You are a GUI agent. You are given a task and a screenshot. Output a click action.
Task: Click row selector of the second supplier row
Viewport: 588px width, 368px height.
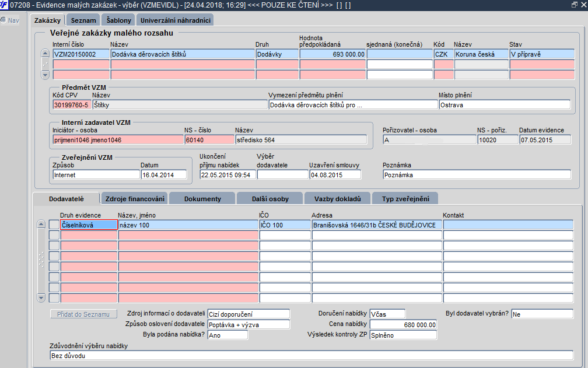(x=54, y=235)
